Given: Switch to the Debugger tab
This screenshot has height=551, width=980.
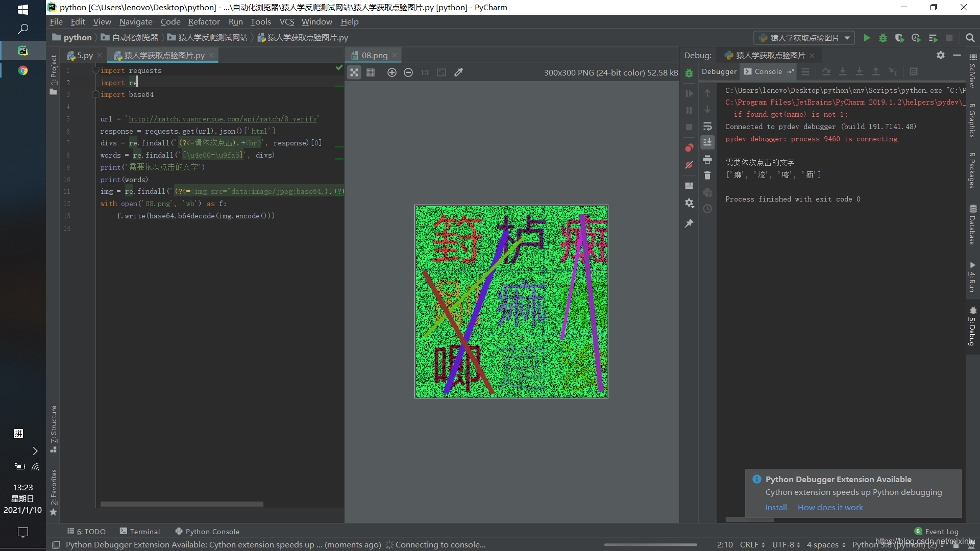Looking at the screenshot, I should (719, 71).
